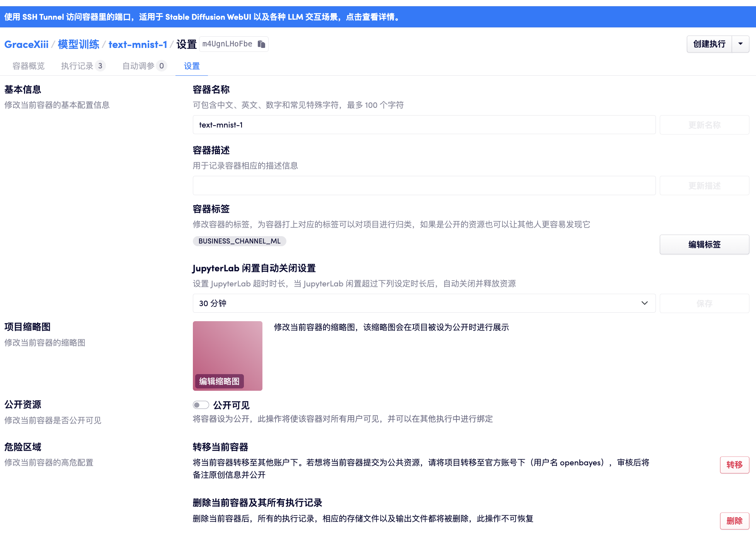点击编辑标签按钮
Screen dimensions: 756x538
click(704, 244)
